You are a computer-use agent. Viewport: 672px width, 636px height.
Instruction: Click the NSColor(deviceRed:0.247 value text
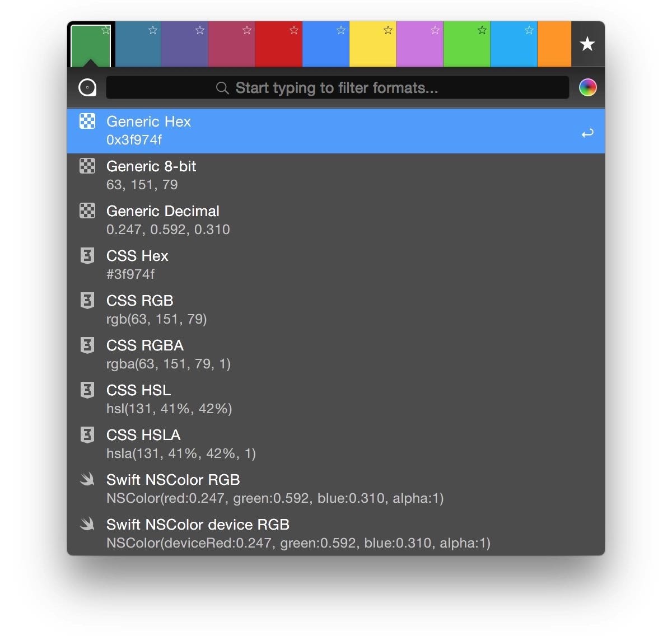pyautogui.click(x=298, y=543)
